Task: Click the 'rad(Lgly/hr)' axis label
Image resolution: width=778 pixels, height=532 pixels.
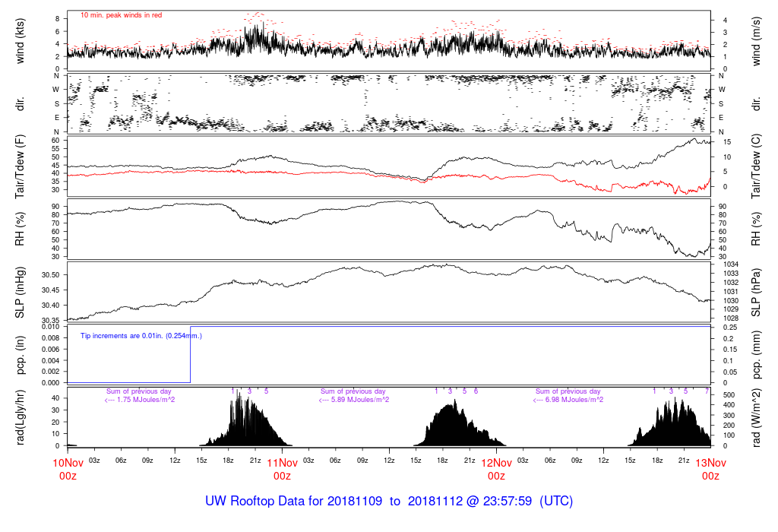Action: pos(21,417)
